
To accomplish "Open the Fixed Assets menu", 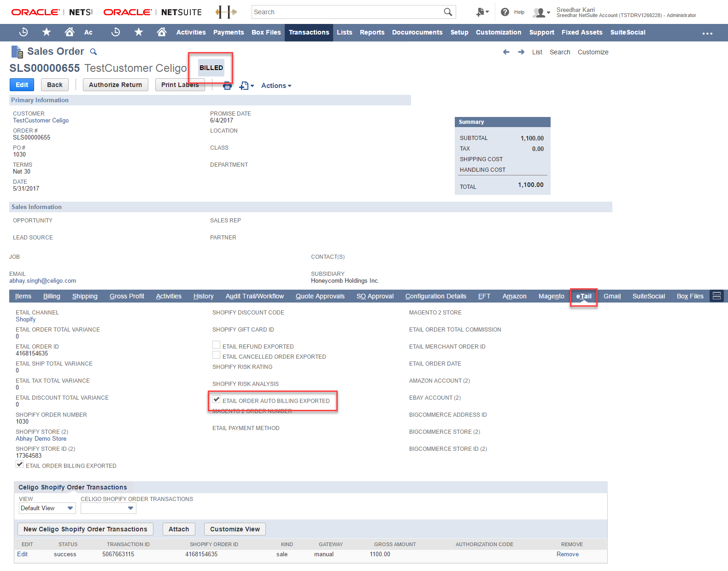I will [582, 32].
